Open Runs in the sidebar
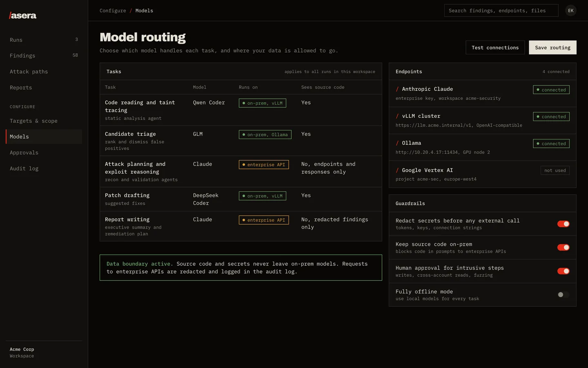Screen dimensions: 588x368 44,40
